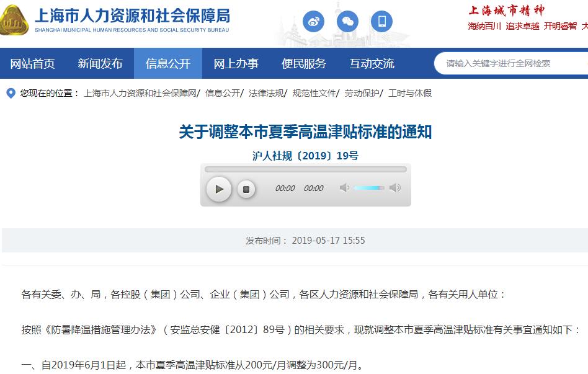
Task: Follow breadcrumb link 劳动保护
Action: tap(362, 93)
